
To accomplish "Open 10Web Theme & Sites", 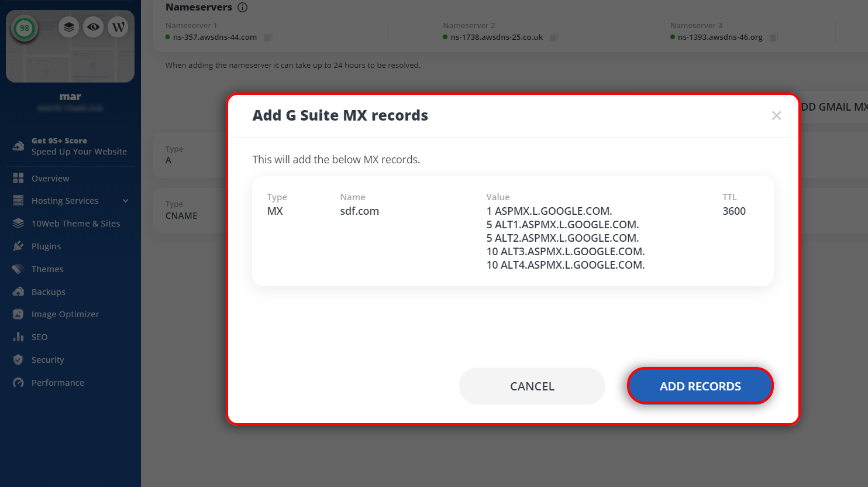I will [75, 224].
